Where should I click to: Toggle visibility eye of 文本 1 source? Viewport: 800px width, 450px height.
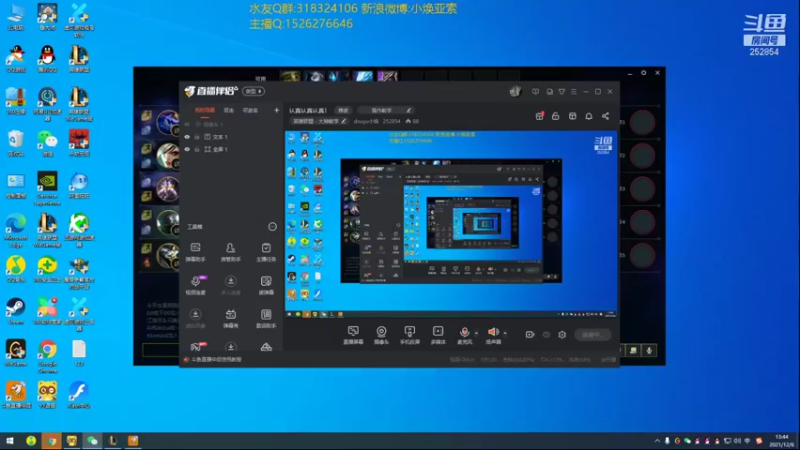tap(187, 137)
